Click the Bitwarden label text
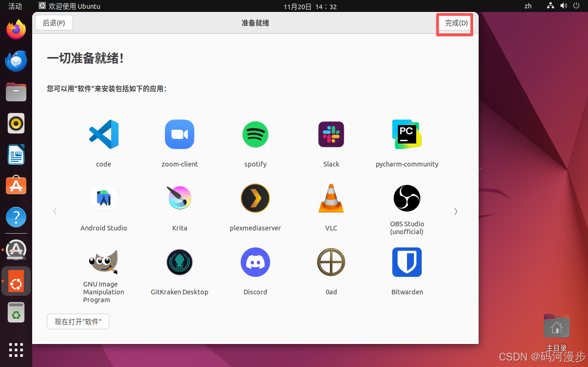The height and width of the screenshot is (367, 588). pyautogui.click(x=407, y=292)
